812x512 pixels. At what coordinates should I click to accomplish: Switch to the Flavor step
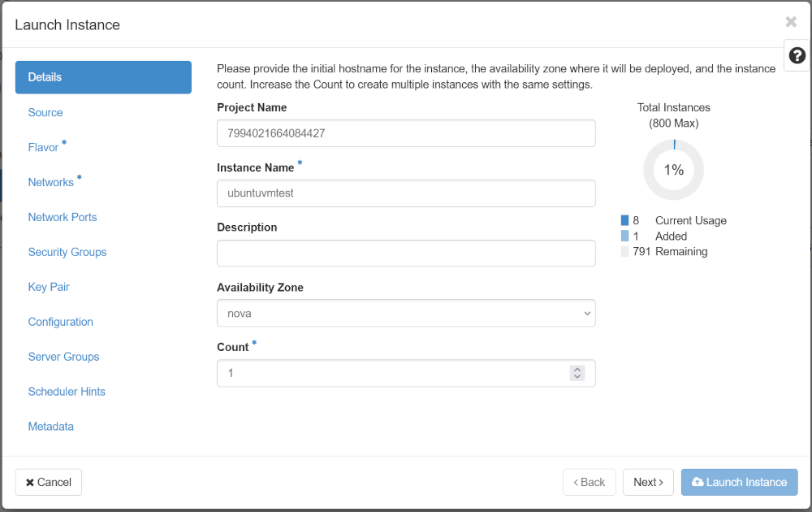pyautogui.click(x=42, y=147)
